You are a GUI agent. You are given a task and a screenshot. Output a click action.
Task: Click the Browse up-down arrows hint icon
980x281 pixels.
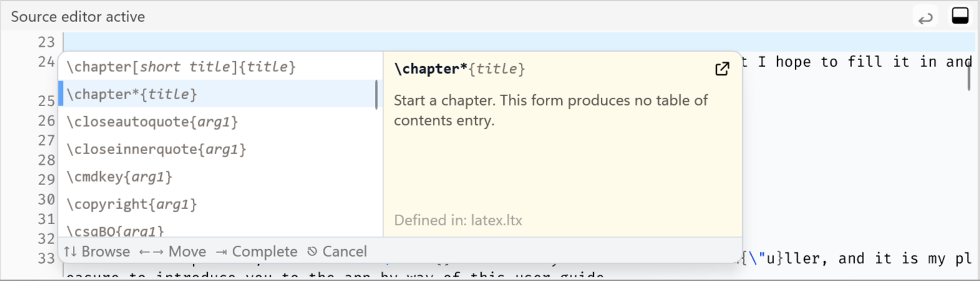click(70, 252)
